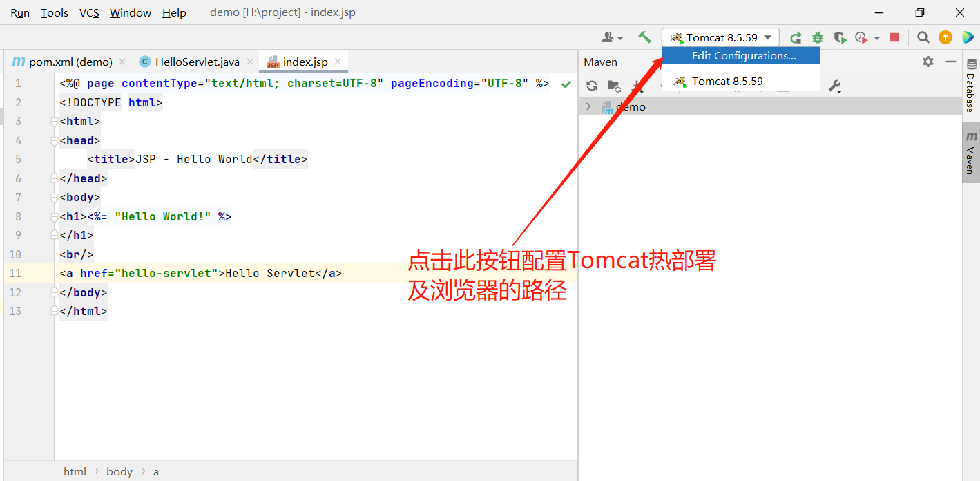The height and width of the screenshot is (481, 980).
Task: Run with Coverage using the shield icon
Action: [x=839, y=37]
